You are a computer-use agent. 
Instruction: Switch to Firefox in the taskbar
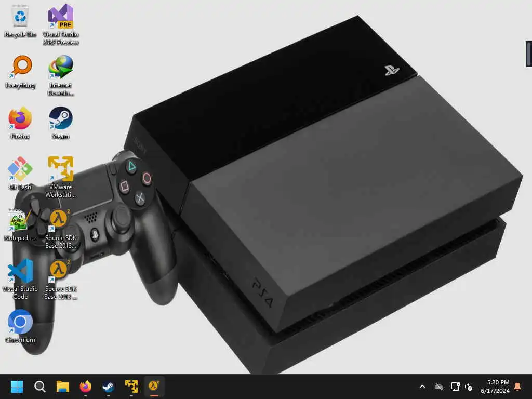point(86,387)
